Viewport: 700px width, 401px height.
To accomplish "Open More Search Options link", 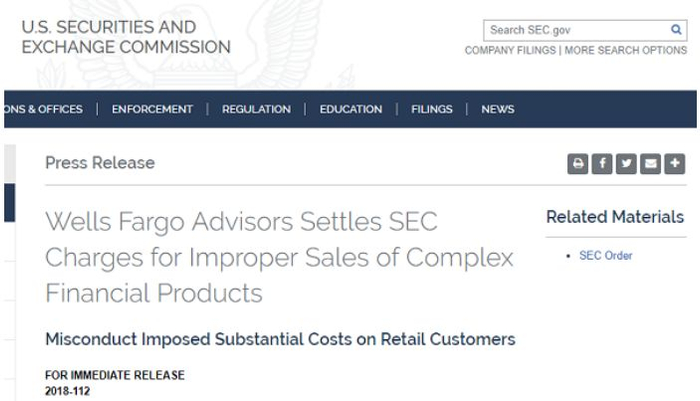I will click(626, 50).
